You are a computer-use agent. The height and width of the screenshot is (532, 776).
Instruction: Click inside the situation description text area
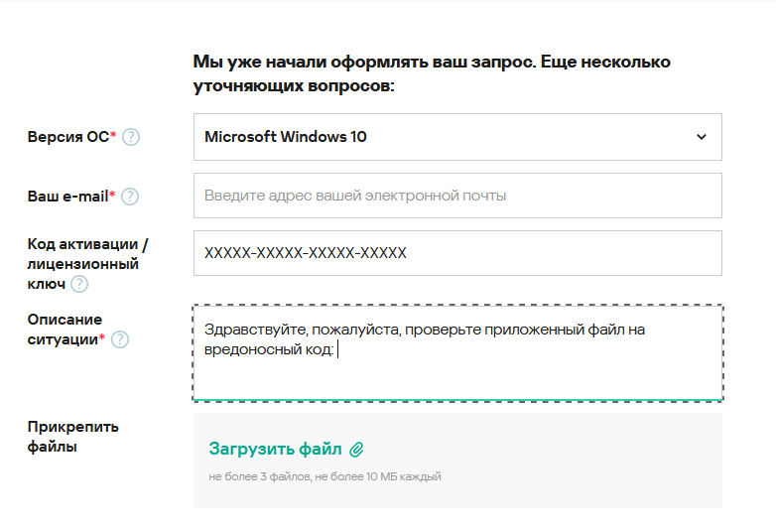457,353
